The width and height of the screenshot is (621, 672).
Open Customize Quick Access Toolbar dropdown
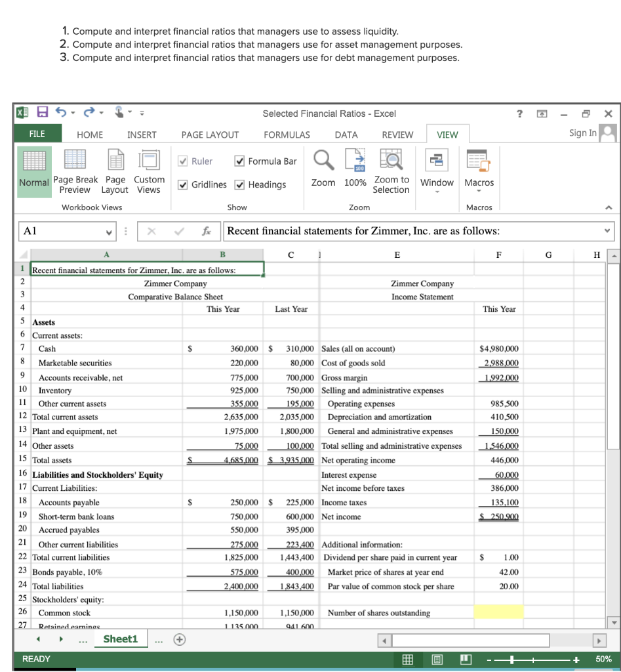(142, 113)
